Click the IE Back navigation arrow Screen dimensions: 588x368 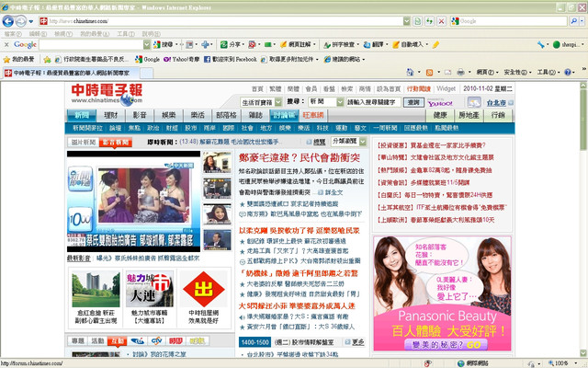[8, 21]
